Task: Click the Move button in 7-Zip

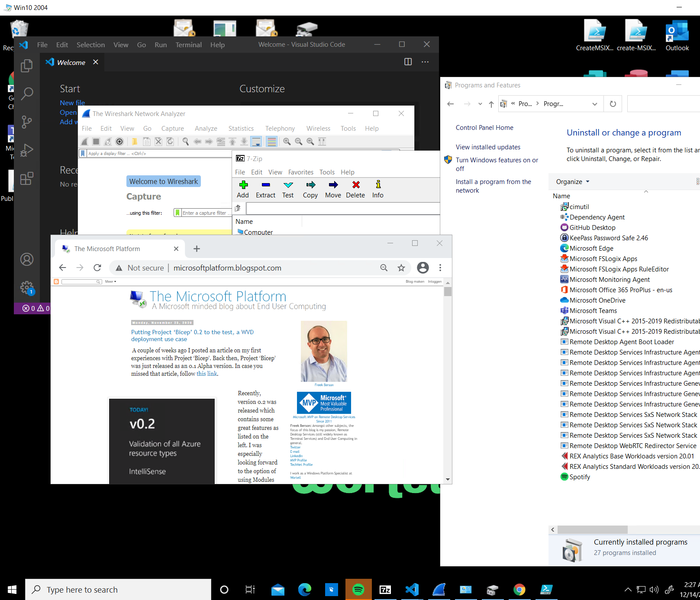Action: point(333,190)
